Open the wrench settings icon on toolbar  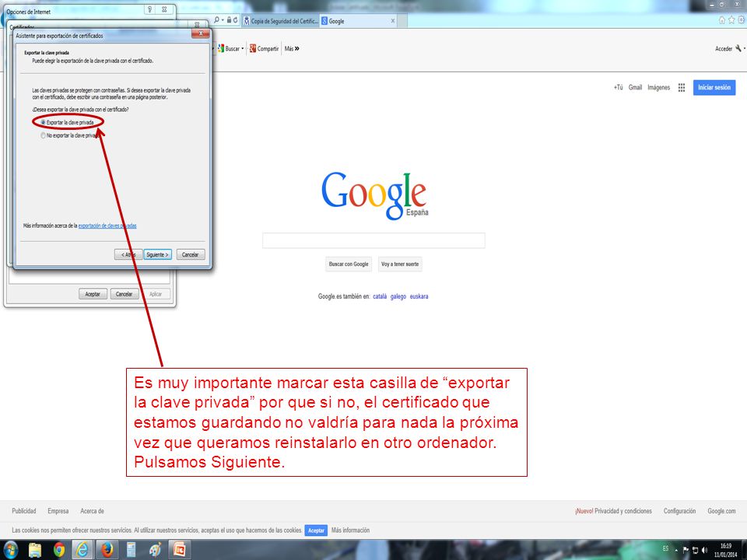coord(738,48)
